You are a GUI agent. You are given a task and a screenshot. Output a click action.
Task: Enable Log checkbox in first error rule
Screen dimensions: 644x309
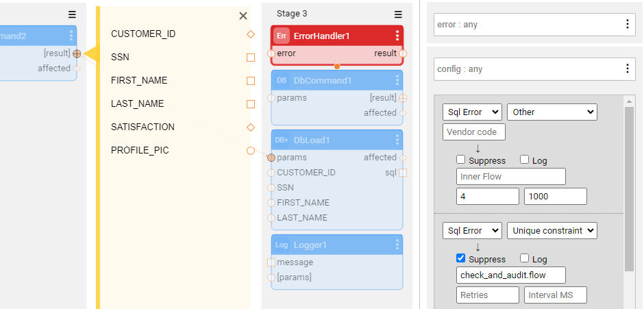(x=525, y=160)
